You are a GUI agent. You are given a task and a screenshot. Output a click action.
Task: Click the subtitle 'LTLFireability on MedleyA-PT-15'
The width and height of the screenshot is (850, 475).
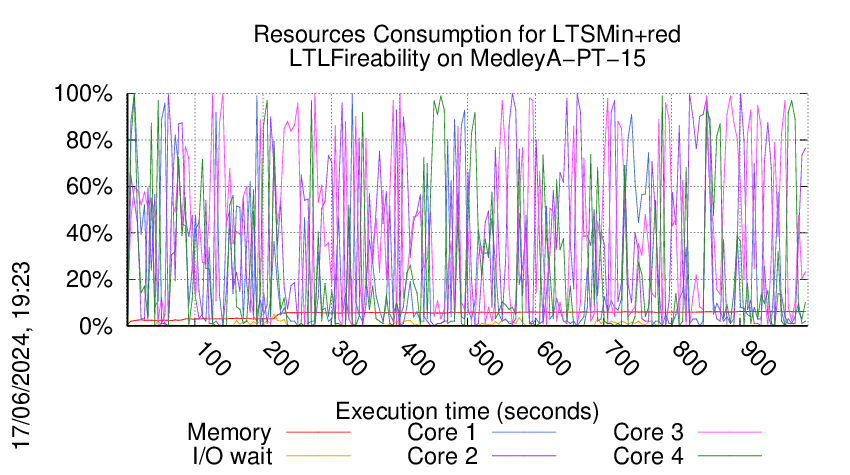(467, 58)
